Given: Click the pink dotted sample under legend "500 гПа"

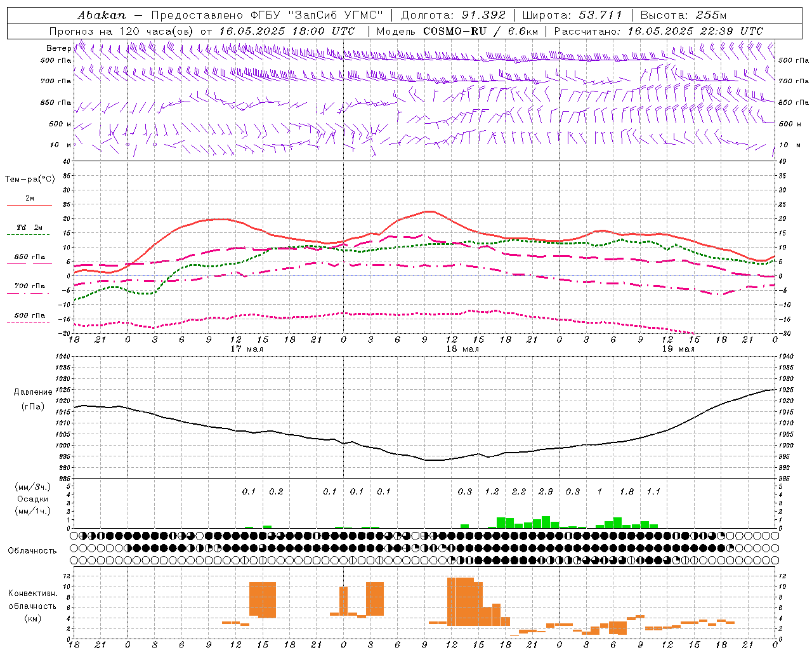Looking at the screenshot, I should (28, 323).
